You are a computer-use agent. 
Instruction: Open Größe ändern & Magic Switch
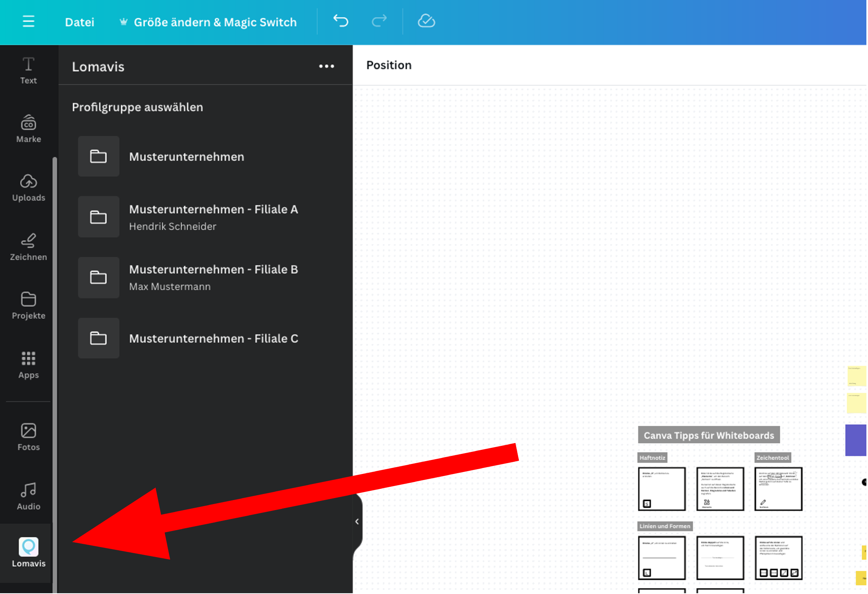[208, 22]
